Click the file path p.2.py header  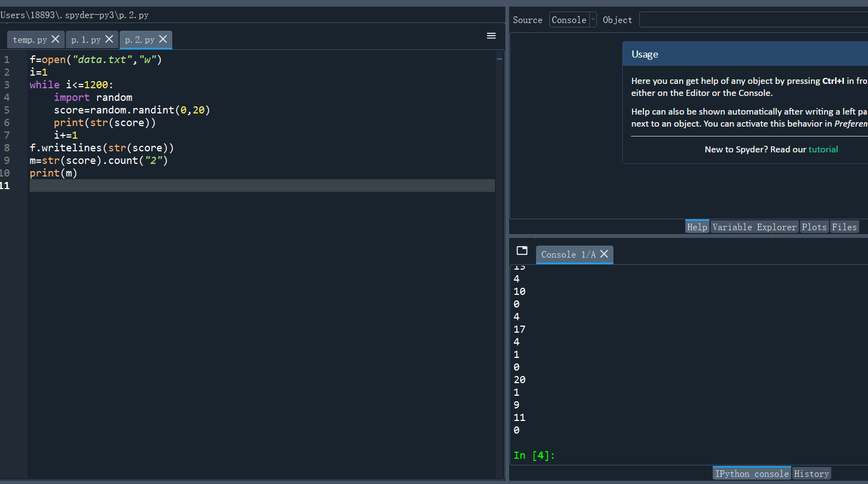[x=74, y=15]
